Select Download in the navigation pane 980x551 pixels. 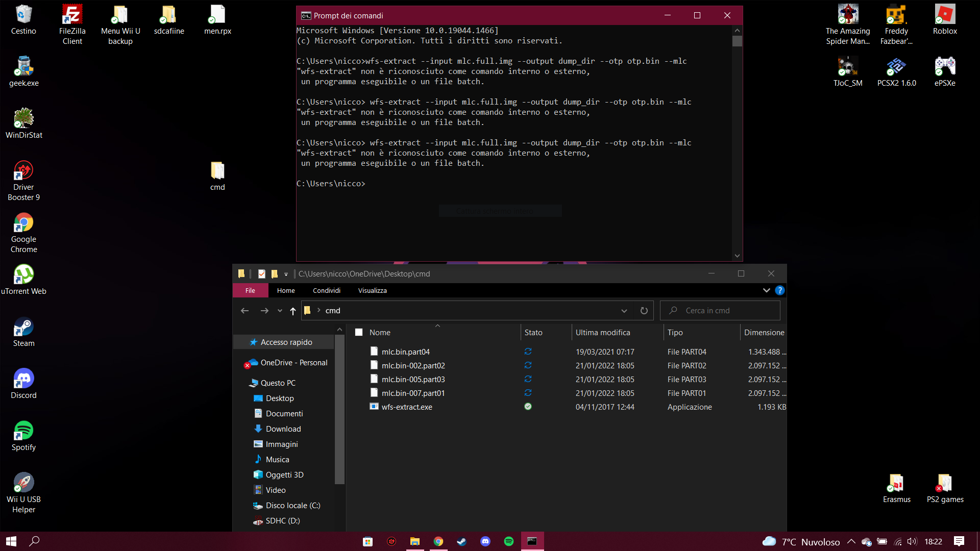coord(283,429)
